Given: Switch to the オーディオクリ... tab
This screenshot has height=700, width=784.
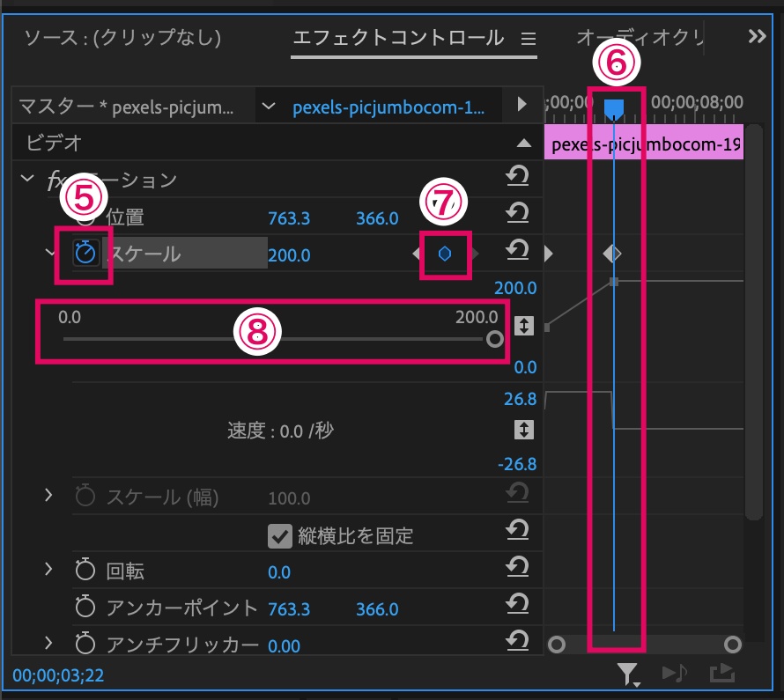Looking at the screenshot, I should 640,38.
